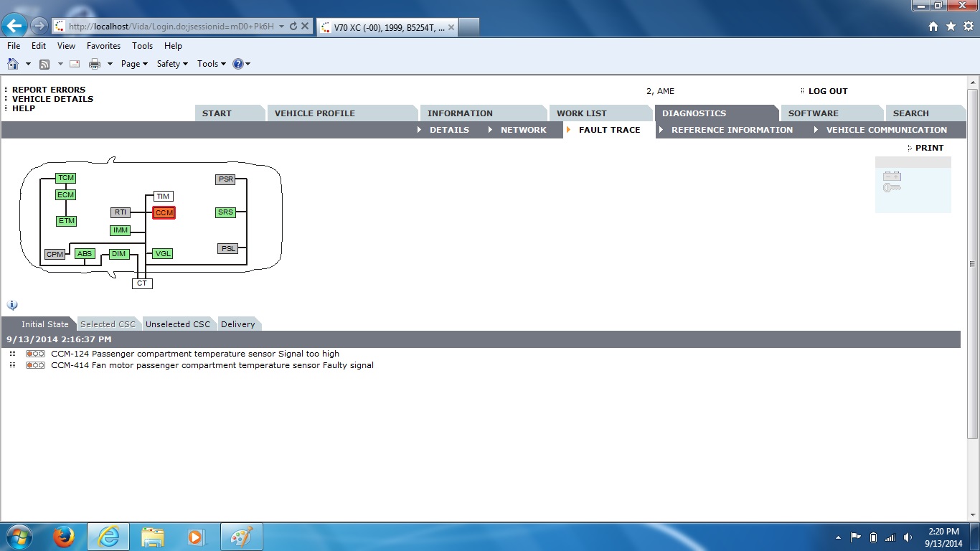Click the SRS module box
The image size is (980, 551).
225,212
